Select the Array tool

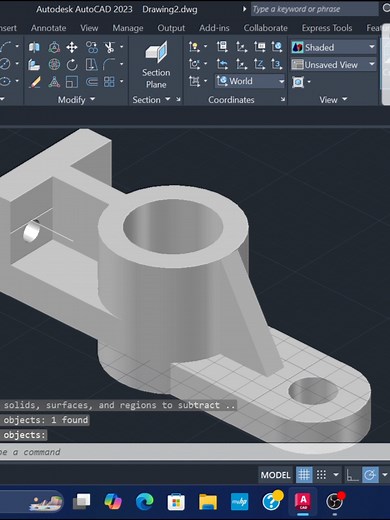[109, 82]
